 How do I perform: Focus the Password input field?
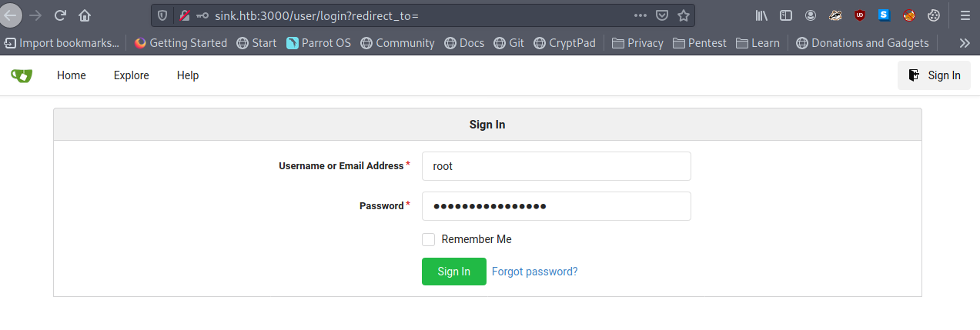coord(556,206)
